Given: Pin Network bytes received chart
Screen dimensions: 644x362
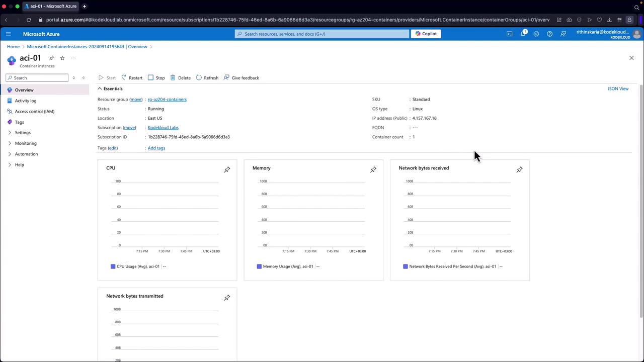Looking at the screenshot, I should [519, 170].
